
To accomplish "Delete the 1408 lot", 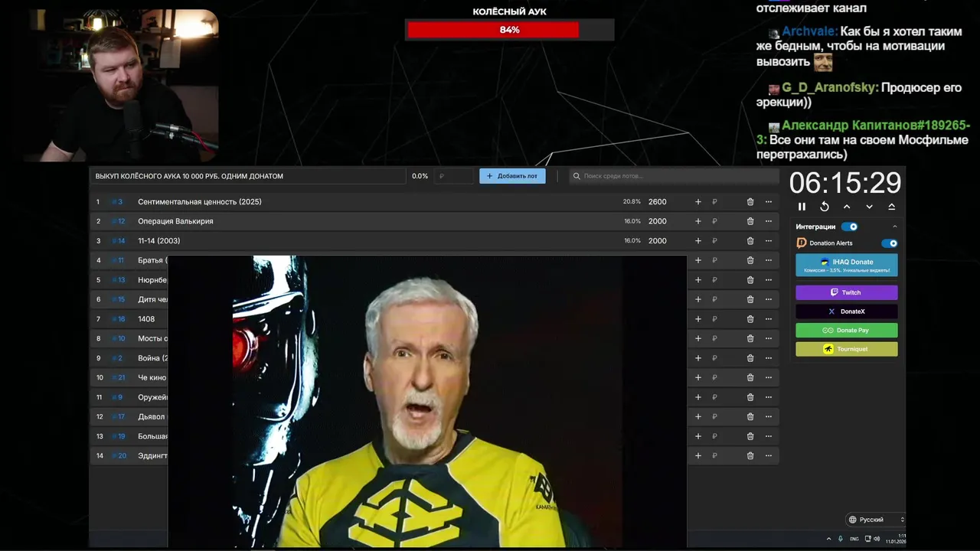I will tap(750, 319).
